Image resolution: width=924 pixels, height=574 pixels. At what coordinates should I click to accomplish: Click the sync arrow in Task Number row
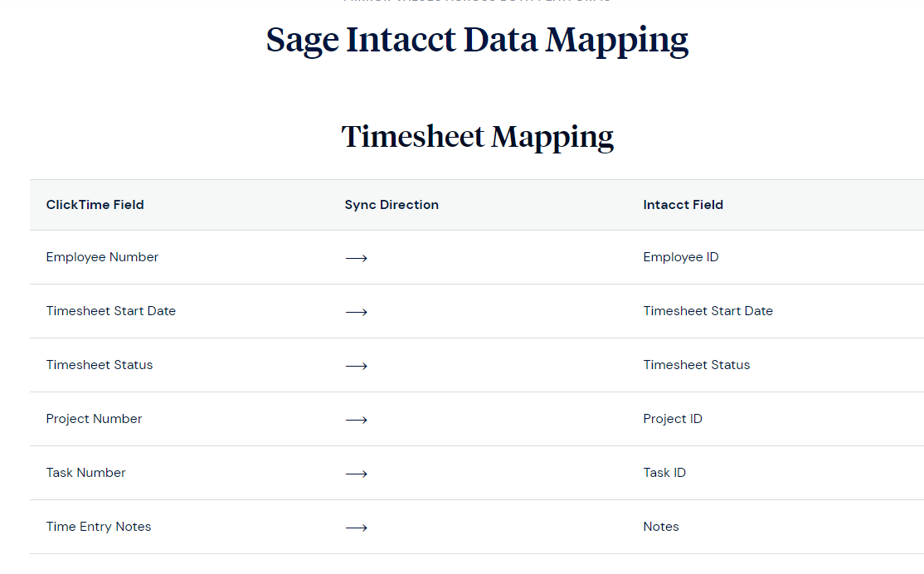pyautogui.click(x=356, y=474)
